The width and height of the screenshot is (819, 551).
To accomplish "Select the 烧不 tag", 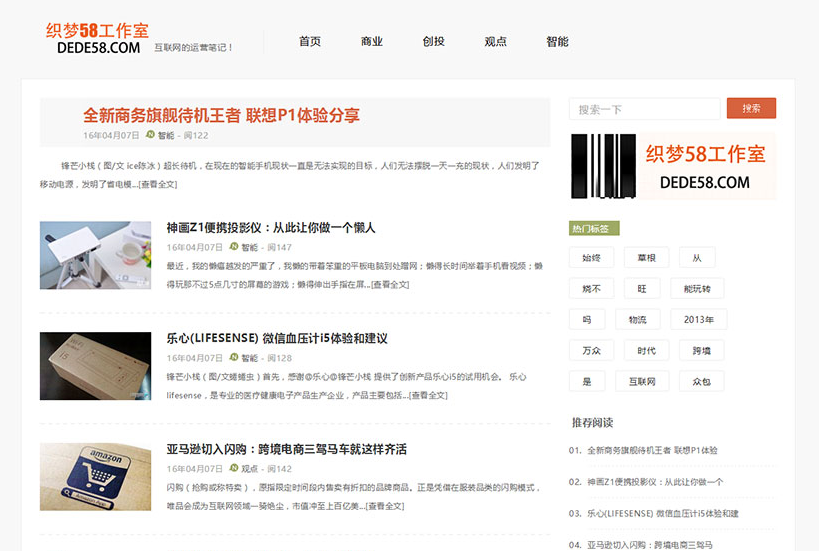I will click(x=591, y=288).
